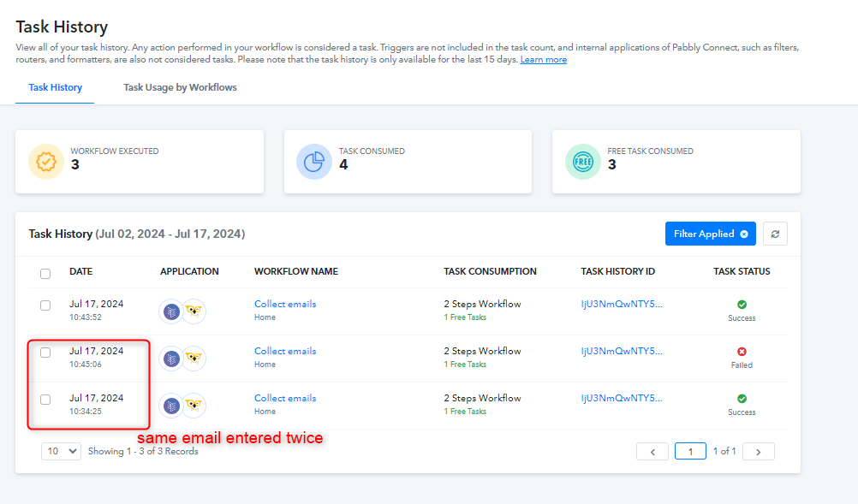Image resolution: width=858 pixels, height=504 pixels.
Task: Open Collect emails workflow from 10:45:06 row
Action: pos(285,351)
